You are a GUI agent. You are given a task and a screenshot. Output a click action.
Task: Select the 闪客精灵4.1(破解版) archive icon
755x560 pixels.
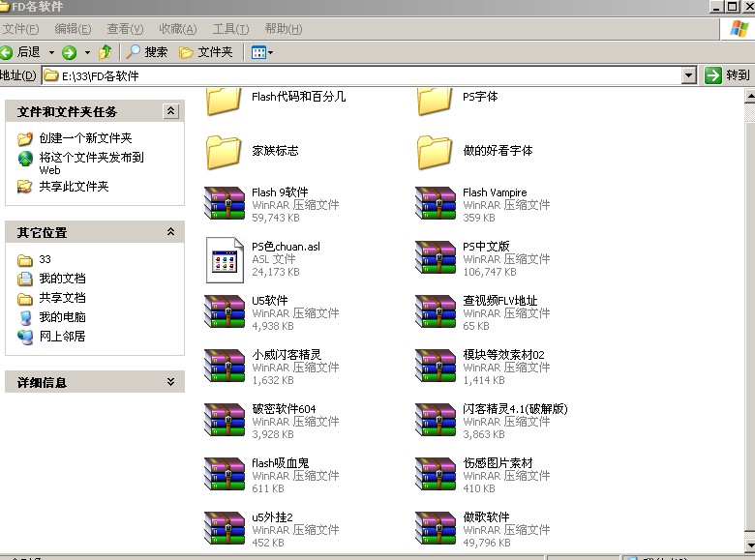click(x=436, y=421)
